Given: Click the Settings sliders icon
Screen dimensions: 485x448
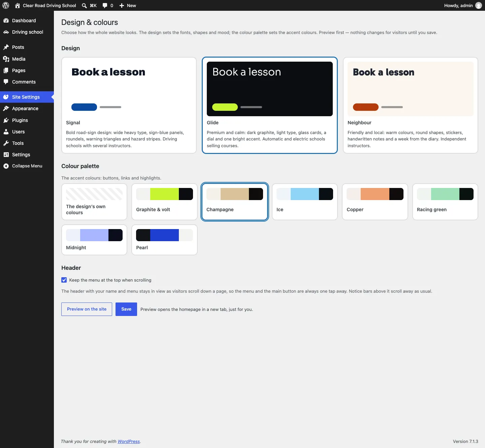Looking at the screenshot, I should [x=6, y=155].
